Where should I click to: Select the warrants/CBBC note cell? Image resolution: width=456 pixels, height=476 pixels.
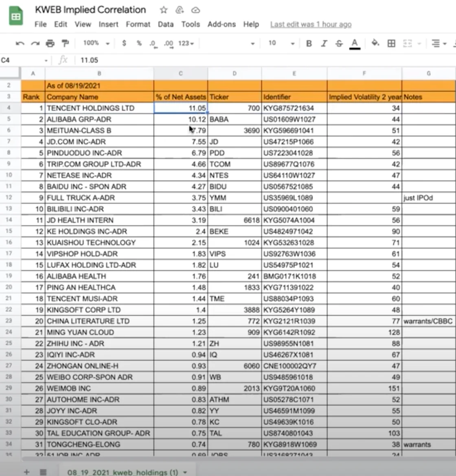click(429, 321)
